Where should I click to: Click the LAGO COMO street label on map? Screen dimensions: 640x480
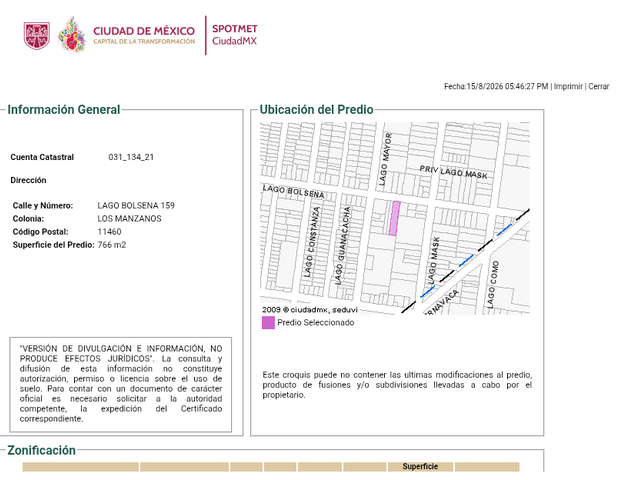pyautogui.click(x=493, y=284)
